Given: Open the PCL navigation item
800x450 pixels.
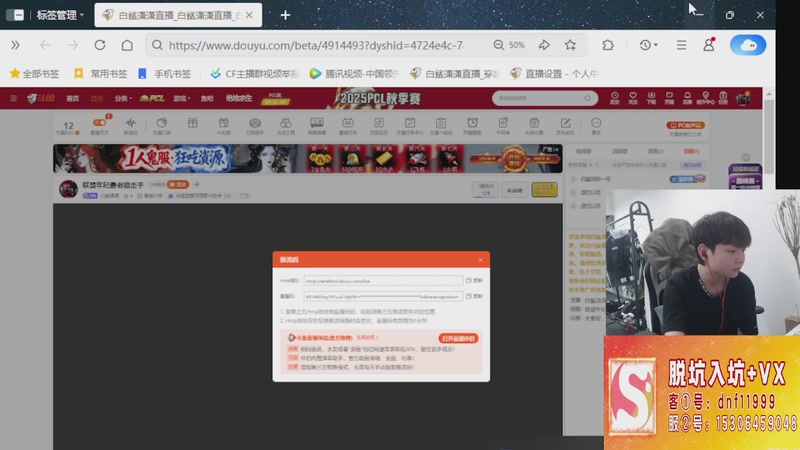Looking at the screenshot, I should pyautogui.click(x=152, y=98).
